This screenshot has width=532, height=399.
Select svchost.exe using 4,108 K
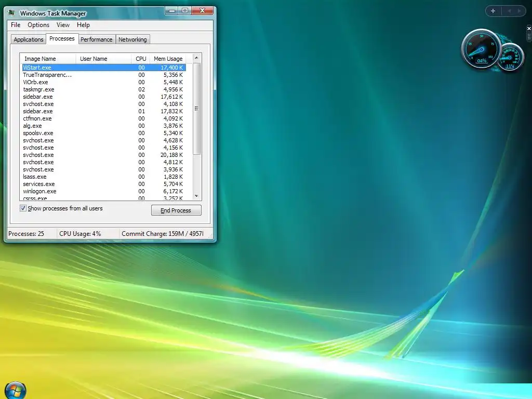(104, 104)
